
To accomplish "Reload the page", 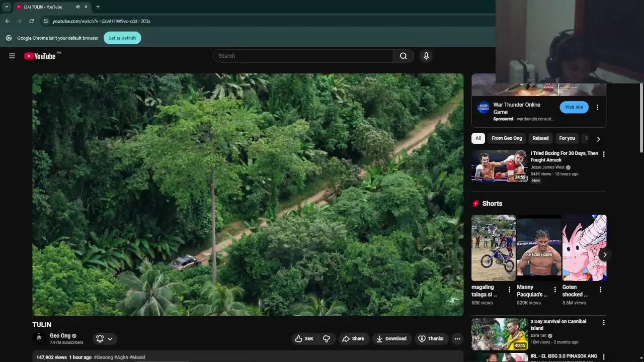I will pos(31,21).
